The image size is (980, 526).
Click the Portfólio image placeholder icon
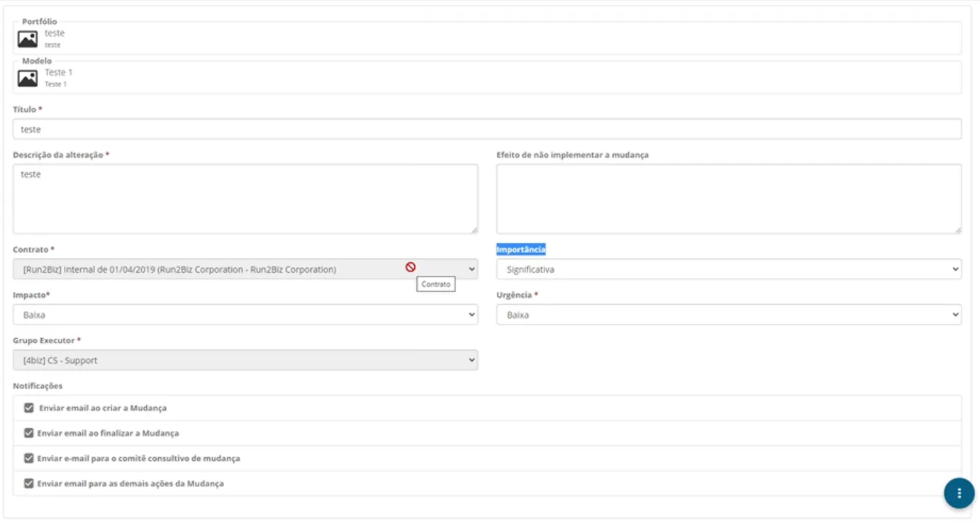(x=28, y=39)
